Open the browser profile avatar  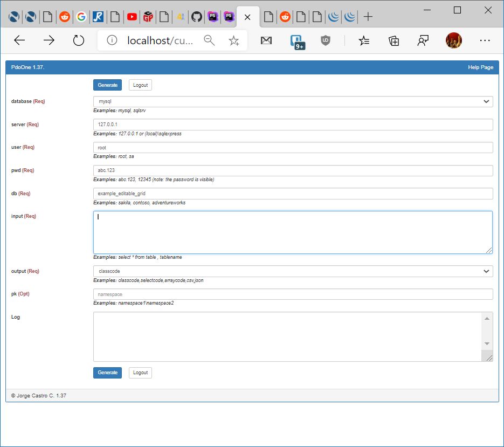pos(454,40)
